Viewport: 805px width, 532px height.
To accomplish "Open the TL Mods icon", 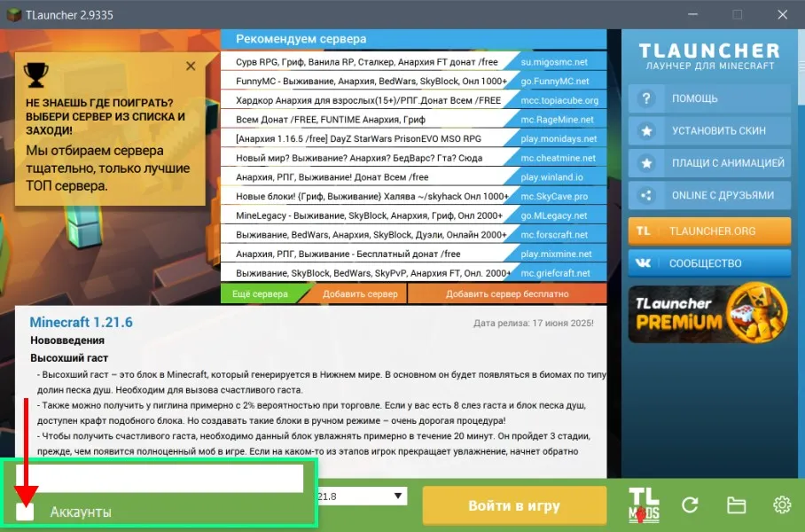I will (644, 505).
